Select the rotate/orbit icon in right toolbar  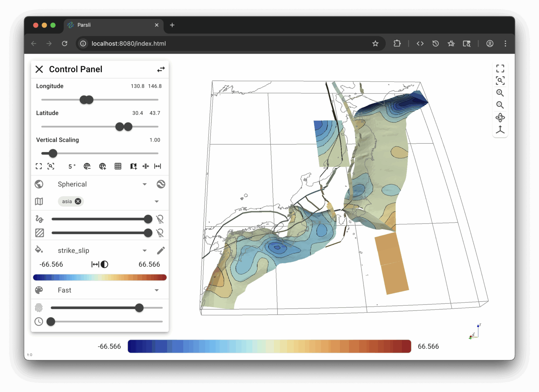[500, 118]
